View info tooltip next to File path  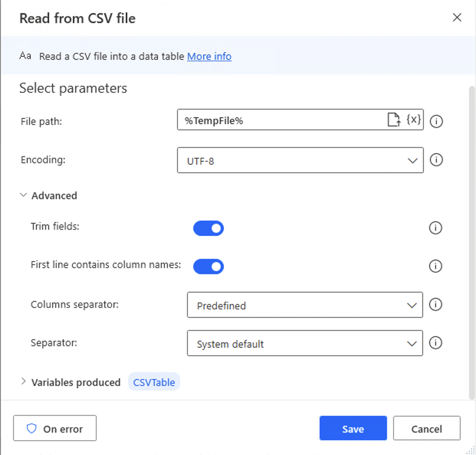click(436, 121)
